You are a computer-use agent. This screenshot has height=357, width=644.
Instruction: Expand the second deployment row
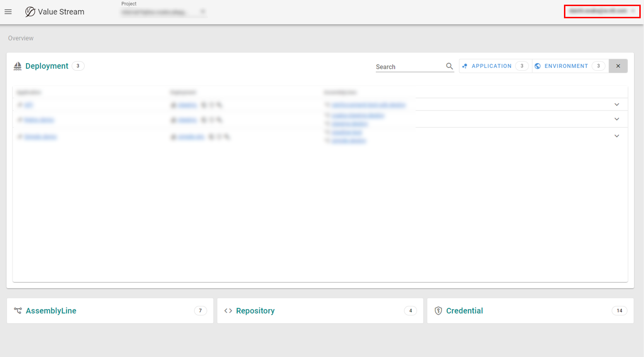pyautogui.click(x=616, y=119)
